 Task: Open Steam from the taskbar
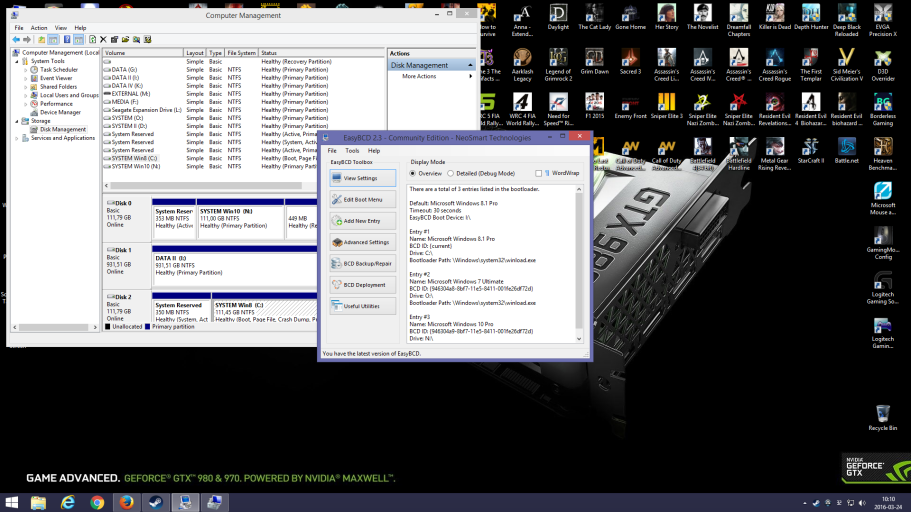pos(155,502)
